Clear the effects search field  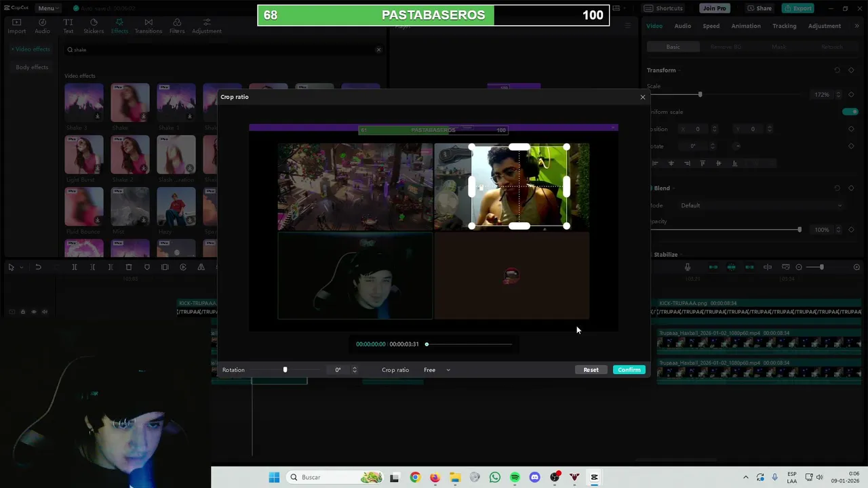(x=378, y=49)
